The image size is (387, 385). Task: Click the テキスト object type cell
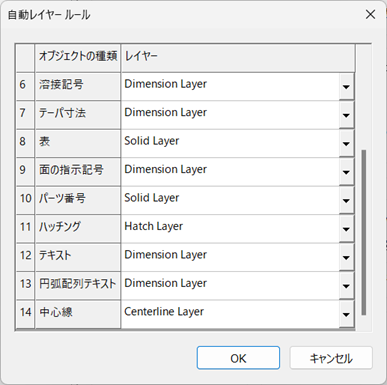pos(78,258)
